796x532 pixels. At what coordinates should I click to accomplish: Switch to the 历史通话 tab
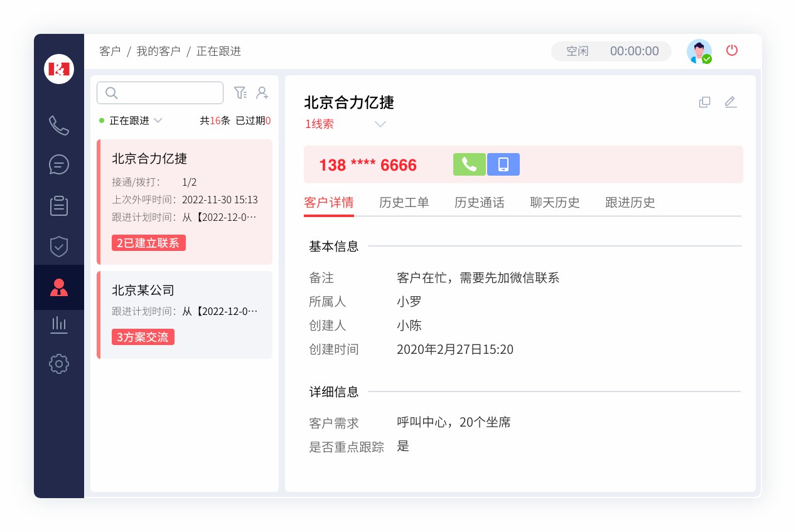tap(479, 203)
